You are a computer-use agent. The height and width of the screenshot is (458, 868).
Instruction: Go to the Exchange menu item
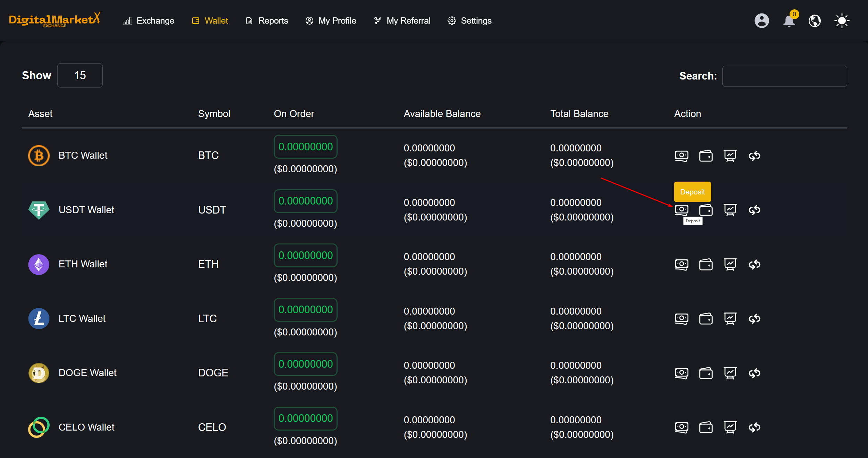[x=148, y=21]
